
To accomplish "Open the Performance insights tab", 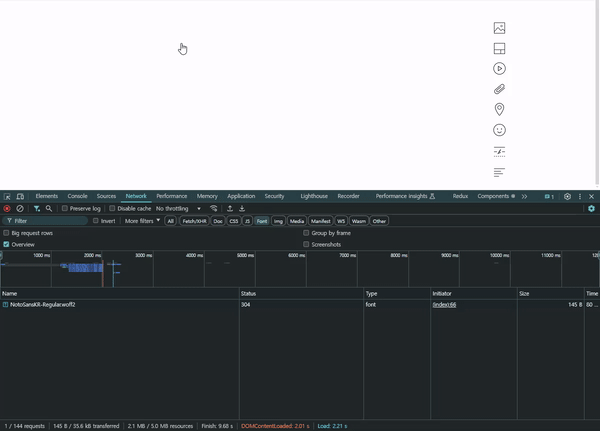I will tap(405, 196).
